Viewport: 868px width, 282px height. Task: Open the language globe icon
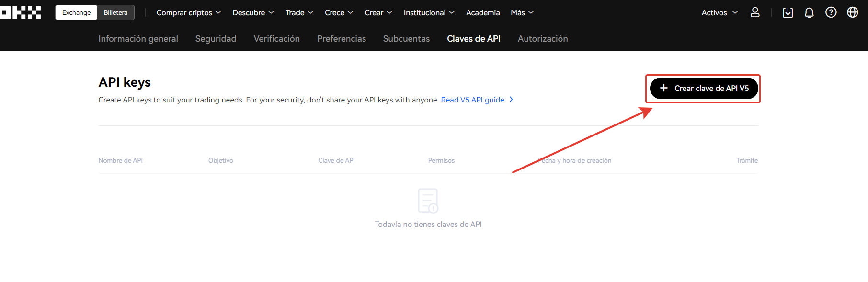pyautogui.click(x=853, y=12)
